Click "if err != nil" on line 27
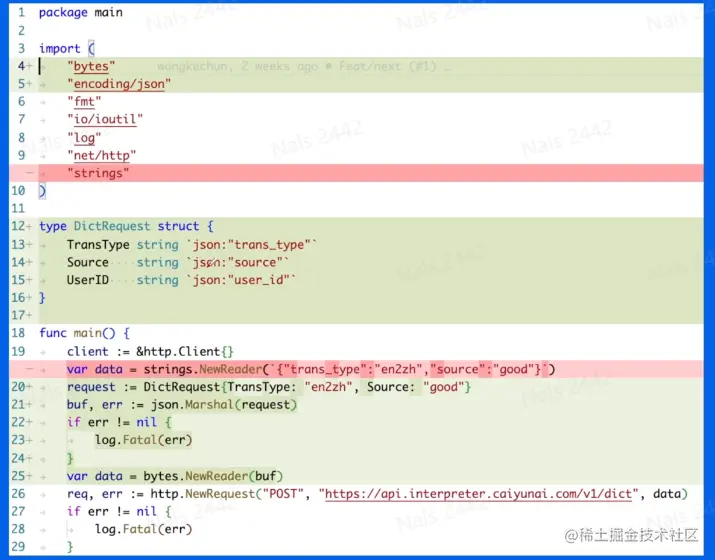715x560 pixels. (x=112, y=512)
